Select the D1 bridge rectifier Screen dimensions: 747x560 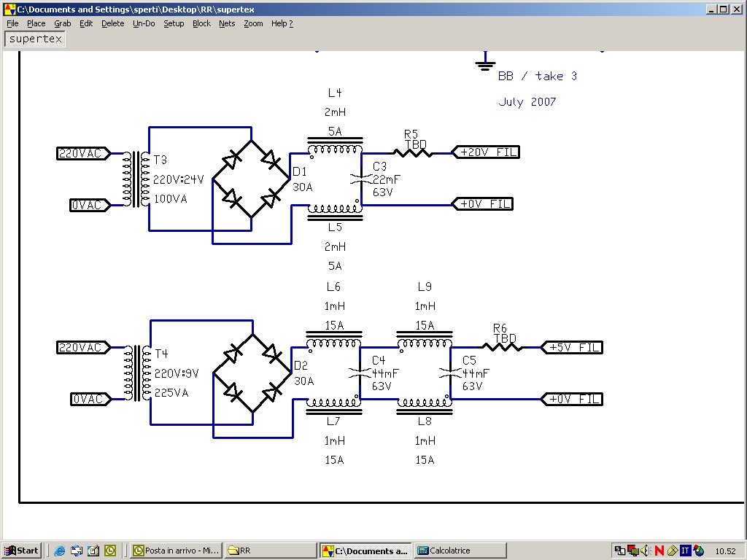click(x=251, y=179)
